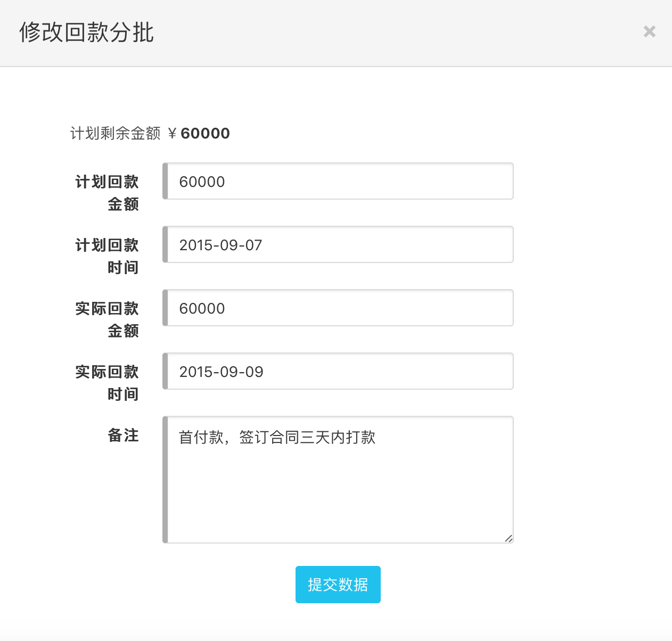The width and height of the screenshot is (672, 641).
Task: Click the 计划剩余金额 text
Action: pos(115,133)
